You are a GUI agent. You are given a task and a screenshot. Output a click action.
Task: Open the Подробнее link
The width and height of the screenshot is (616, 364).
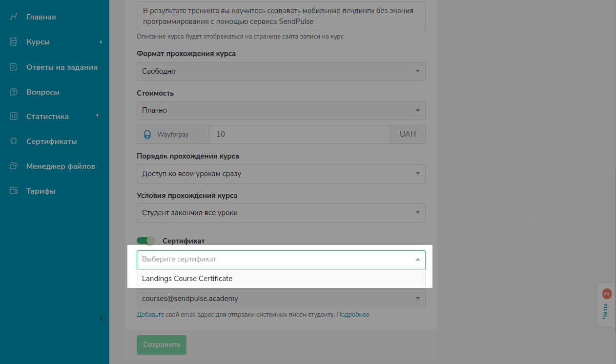[352, 315]
